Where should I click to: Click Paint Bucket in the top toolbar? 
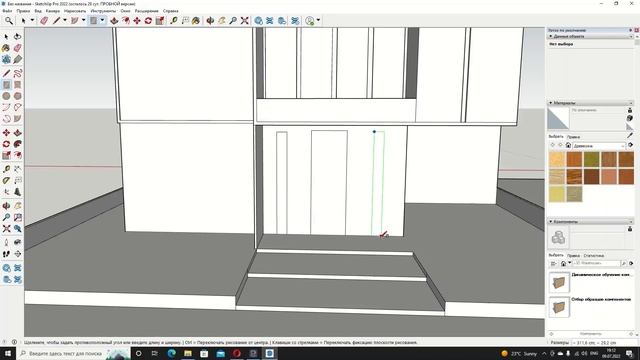[196, 20]
